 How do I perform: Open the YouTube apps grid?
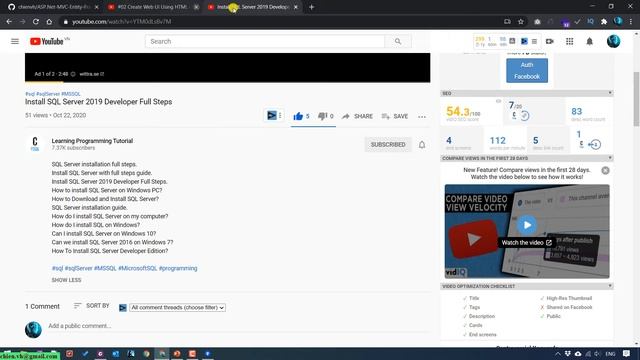(569, 41)
